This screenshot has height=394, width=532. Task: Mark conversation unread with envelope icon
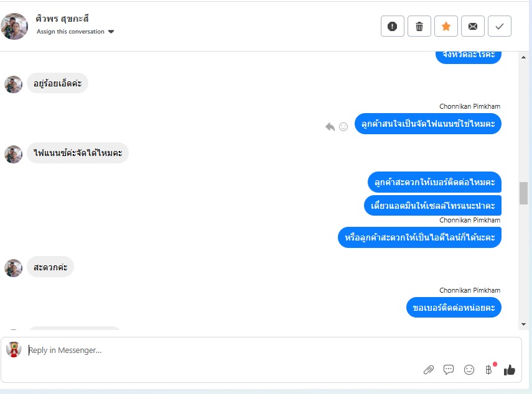tap(473, 26)
